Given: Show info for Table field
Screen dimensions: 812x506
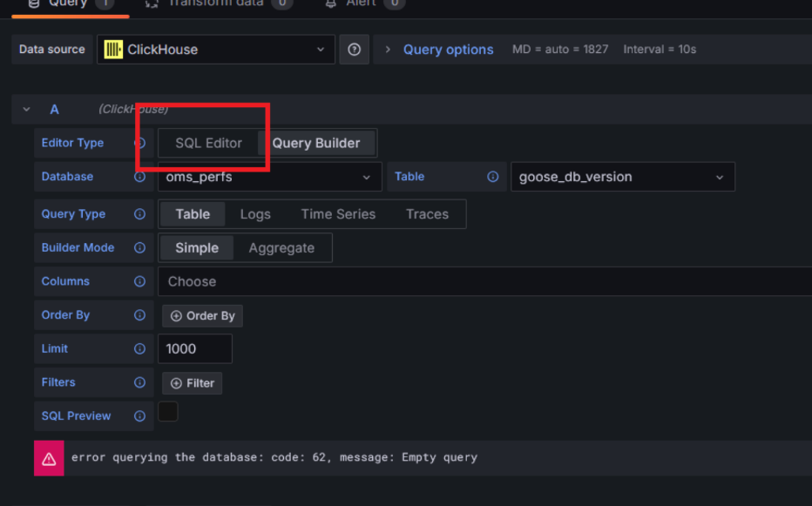Looking at the screenshot, I should 492,177.
